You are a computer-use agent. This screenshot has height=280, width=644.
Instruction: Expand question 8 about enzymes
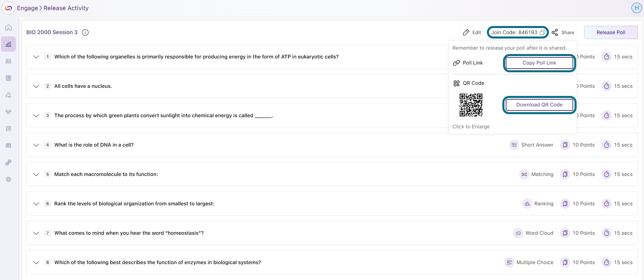36,262
